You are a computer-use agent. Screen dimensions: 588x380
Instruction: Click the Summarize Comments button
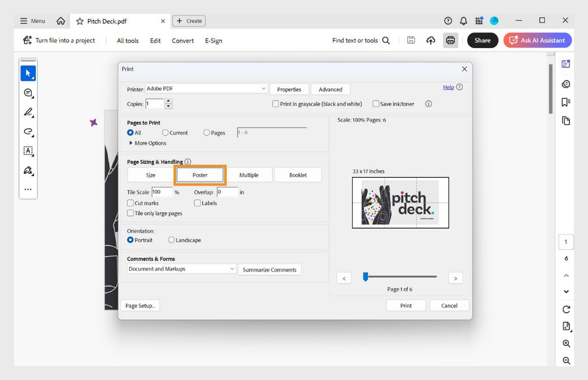[x=270, y=269]
